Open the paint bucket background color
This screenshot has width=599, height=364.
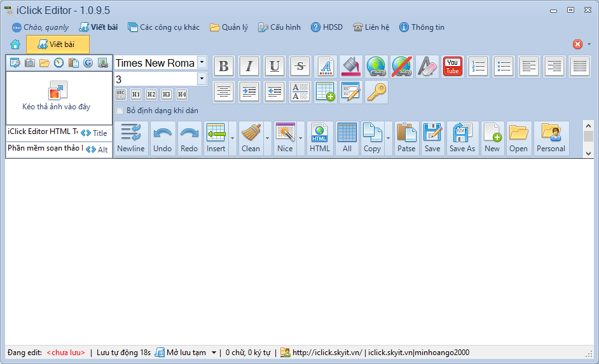(x=351, y=67)
